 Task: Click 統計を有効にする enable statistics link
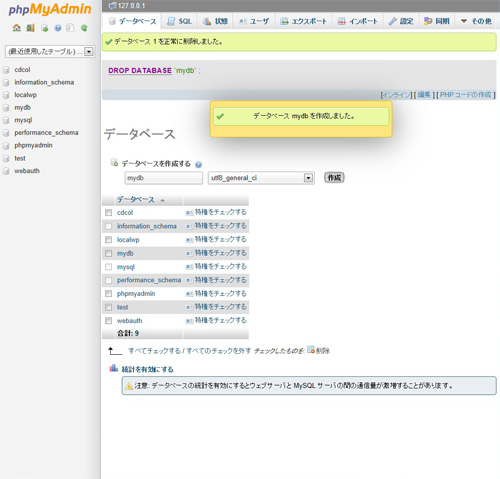147,369
